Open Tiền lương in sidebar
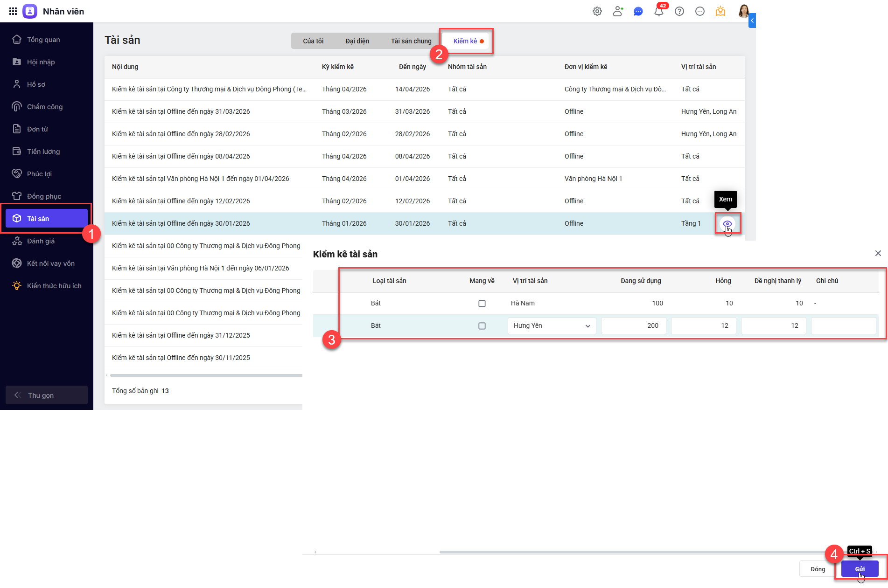 (x=43, y=152)
